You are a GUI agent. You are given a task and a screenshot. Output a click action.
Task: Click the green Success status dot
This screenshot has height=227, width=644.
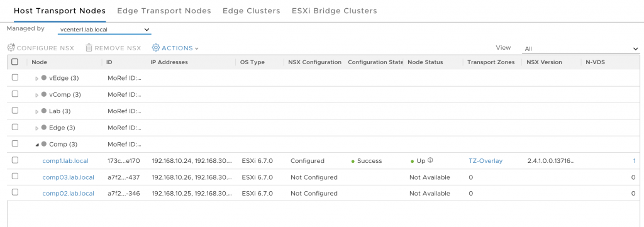pyautogui.click(x=353, y=162)
